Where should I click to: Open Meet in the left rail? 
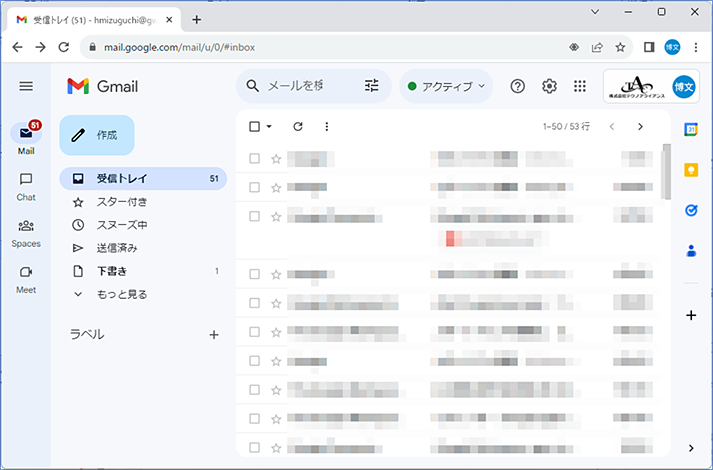(26, 280)
